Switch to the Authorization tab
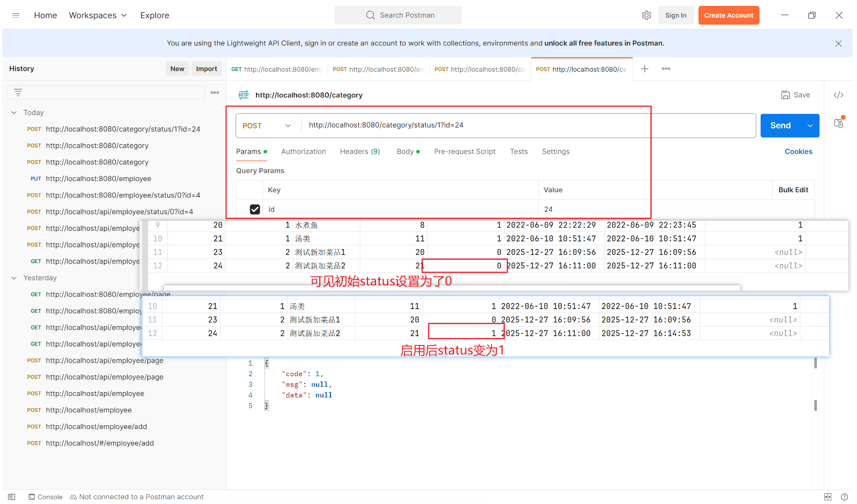 tap(303, 152)
